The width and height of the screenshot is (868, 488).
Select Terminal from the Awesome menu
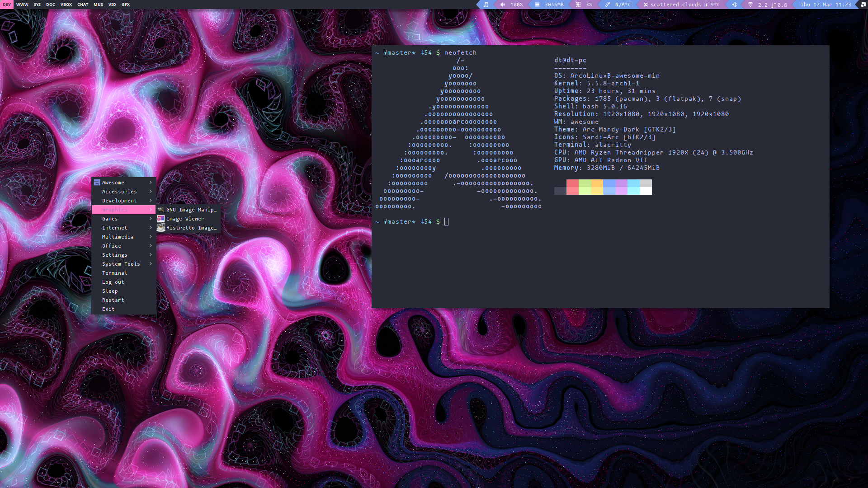coord(114,273)
